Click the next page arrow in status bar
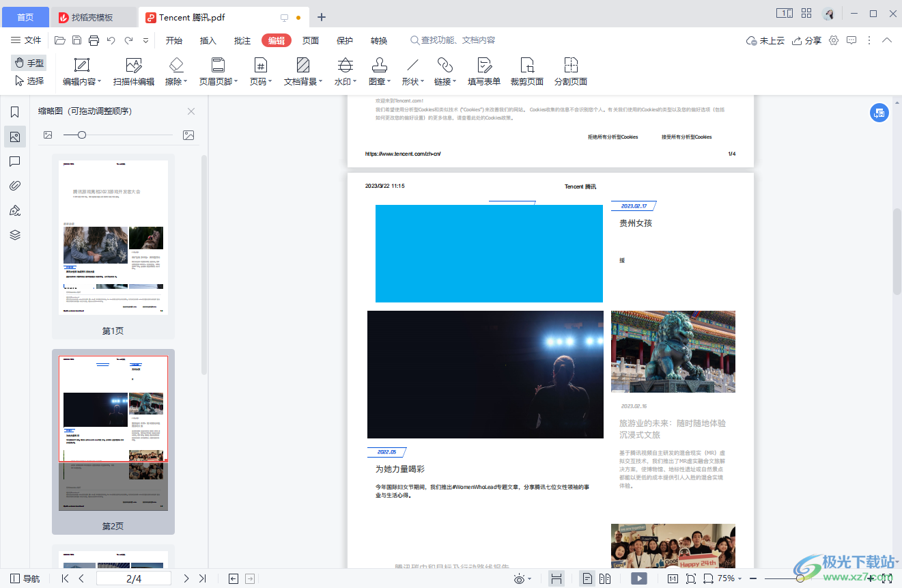Screen dimensions: 902x588 [186, 578]
